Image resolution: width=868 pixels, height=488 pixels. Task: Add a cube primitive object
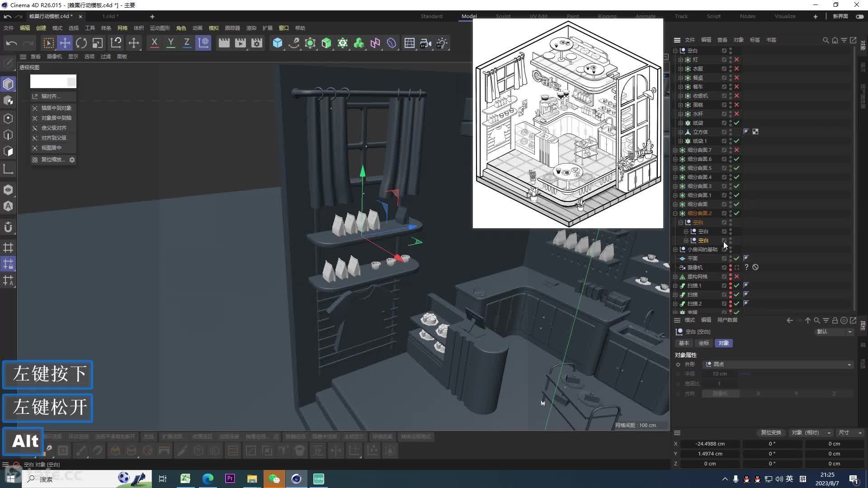[278, 43]
